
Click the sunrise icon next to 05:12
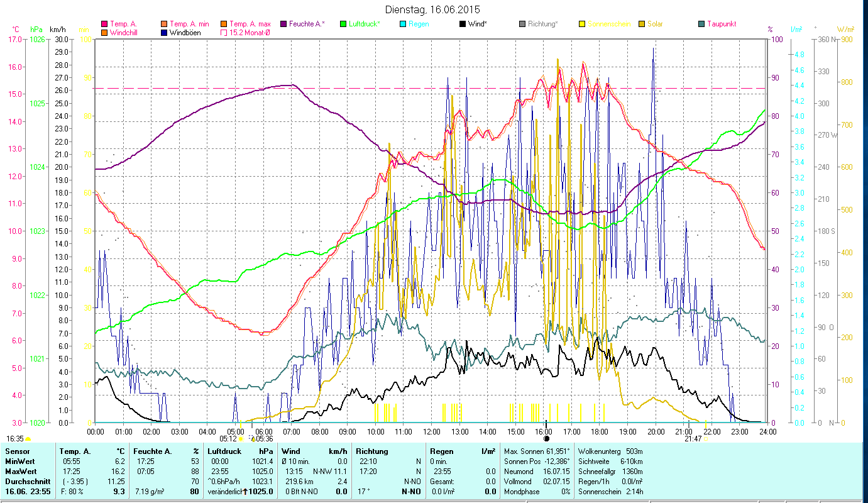[241, 439]
